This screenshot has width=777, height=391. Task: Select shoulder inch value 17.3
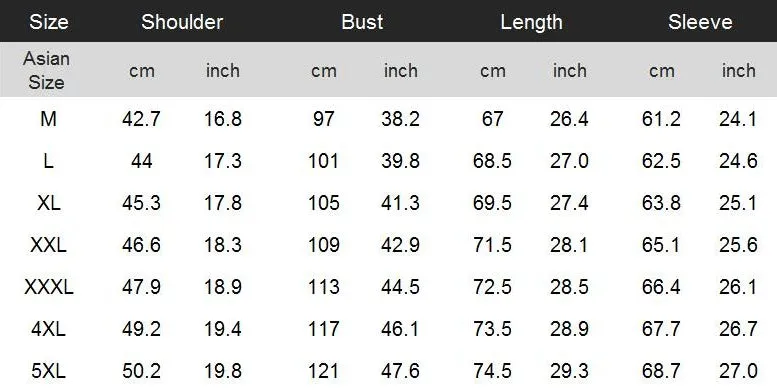[223, 161]
